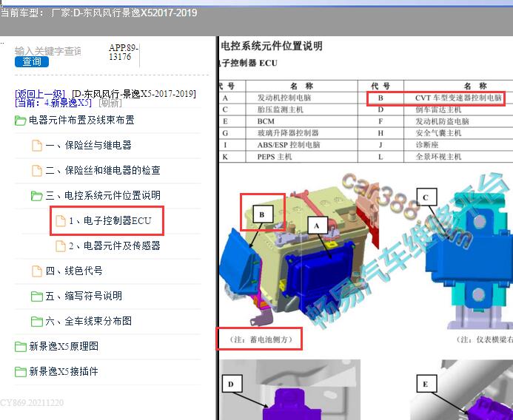Click label B on battery diagram

pyautogui.click(x=262, y=214)
